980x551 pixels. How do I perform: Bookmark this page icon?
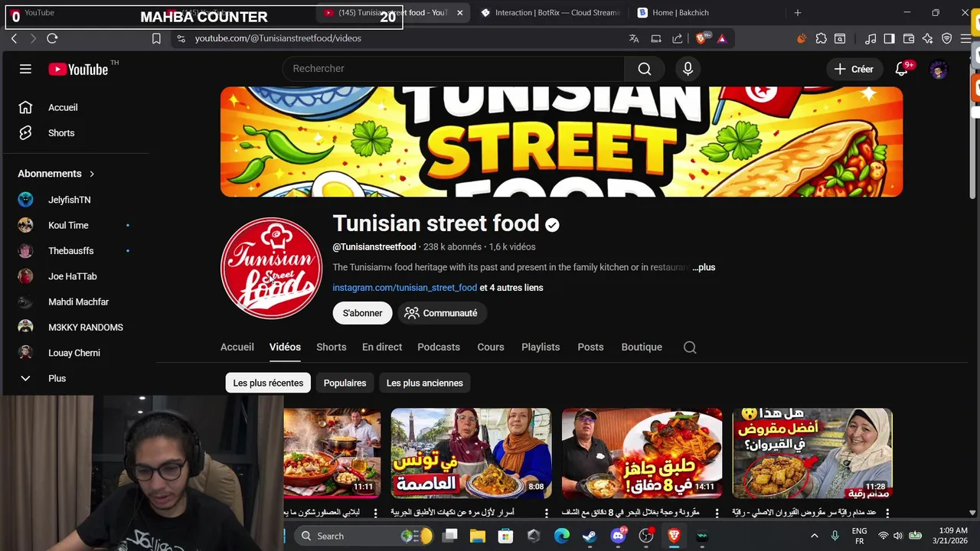156,38
